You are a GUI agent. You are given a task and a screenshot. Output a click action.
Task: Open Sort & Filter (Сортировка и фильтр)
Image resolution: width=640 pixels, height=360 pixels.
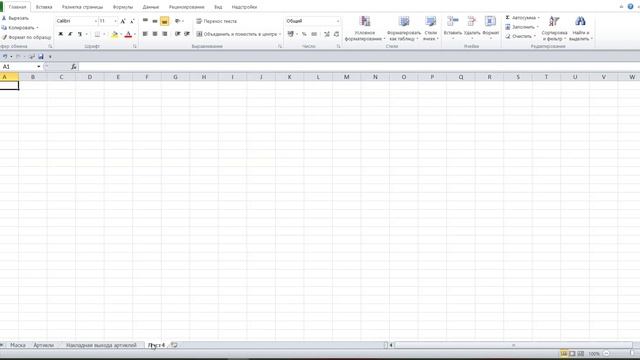point(554,28)
